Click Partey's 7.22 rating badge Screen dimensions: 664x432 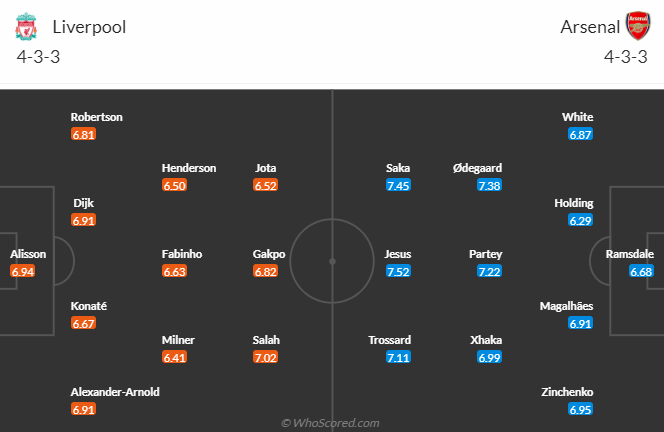(x=487, y=271)
